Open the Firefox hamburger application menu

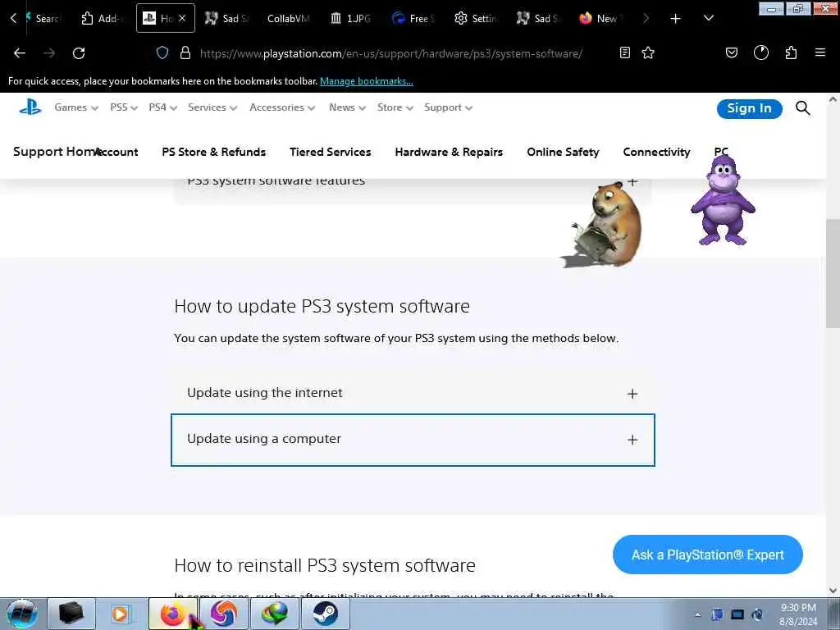click(x=820, y=52)
